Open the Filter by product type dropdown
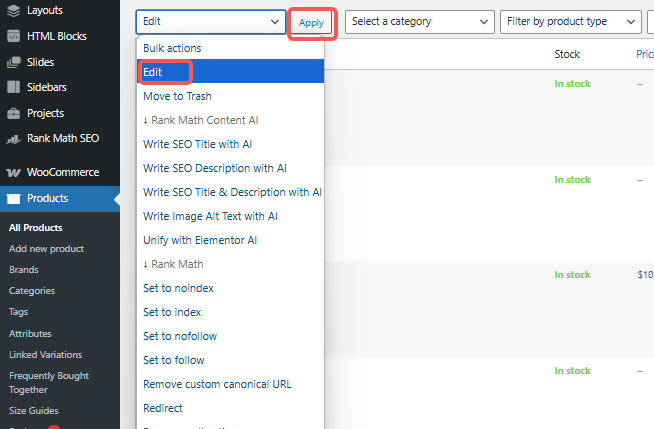654x429 pixels. click(571, 21)
